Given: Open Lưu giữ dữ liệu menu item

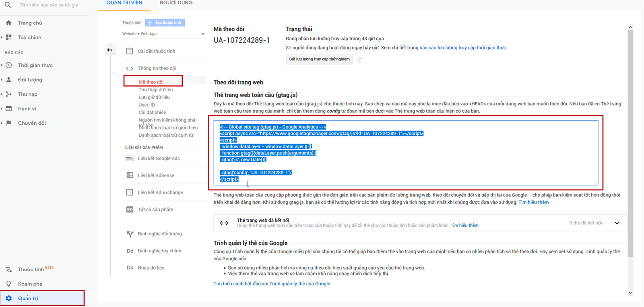Looking at the screenshot, I should click(x=154, y=97).
